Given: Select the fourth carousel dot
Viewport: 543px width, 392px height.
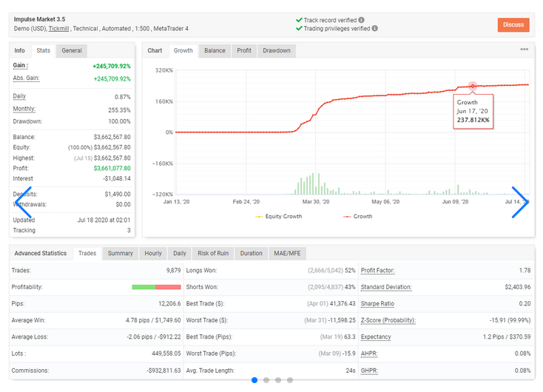Looking at the screenshot, I should point(290,380).
